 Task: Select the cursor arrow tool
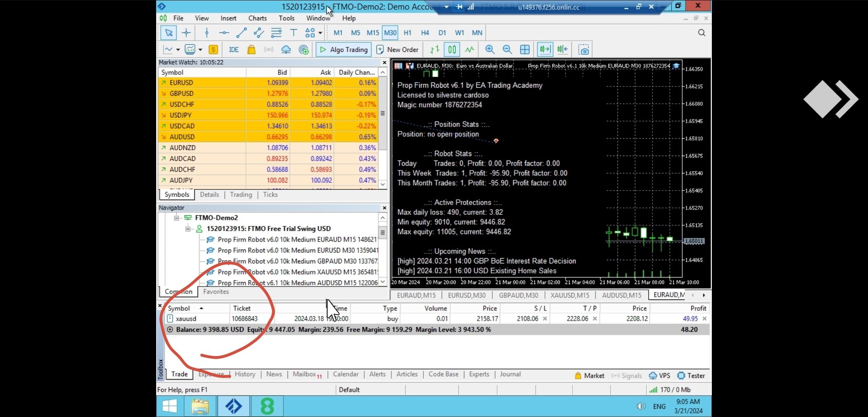coord(168,33)
